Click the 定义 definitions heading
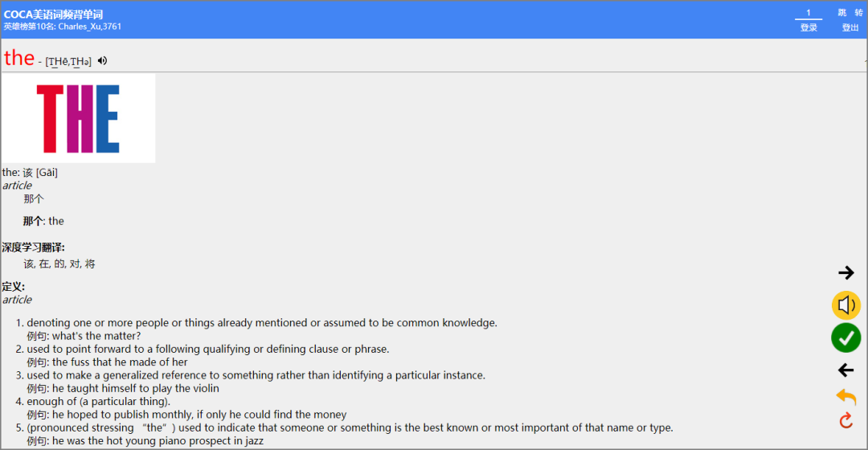 [14, 287]
